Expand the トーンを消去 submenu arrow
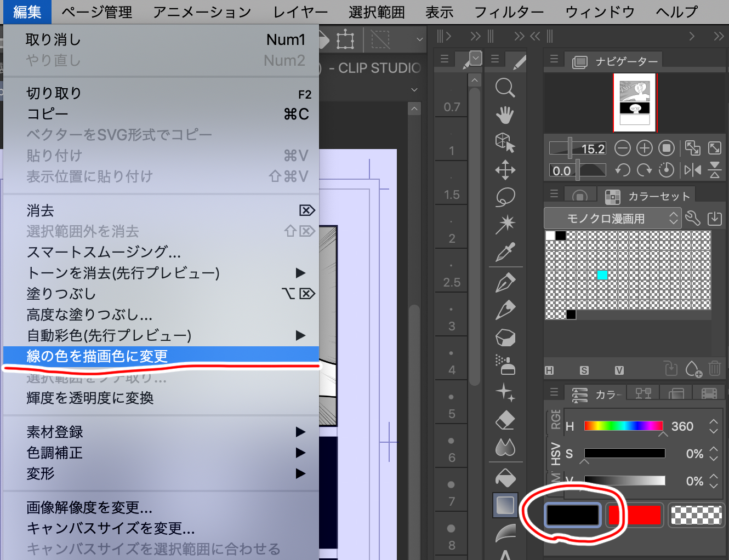This screenshot has width=729, height=560. [300, 273]
